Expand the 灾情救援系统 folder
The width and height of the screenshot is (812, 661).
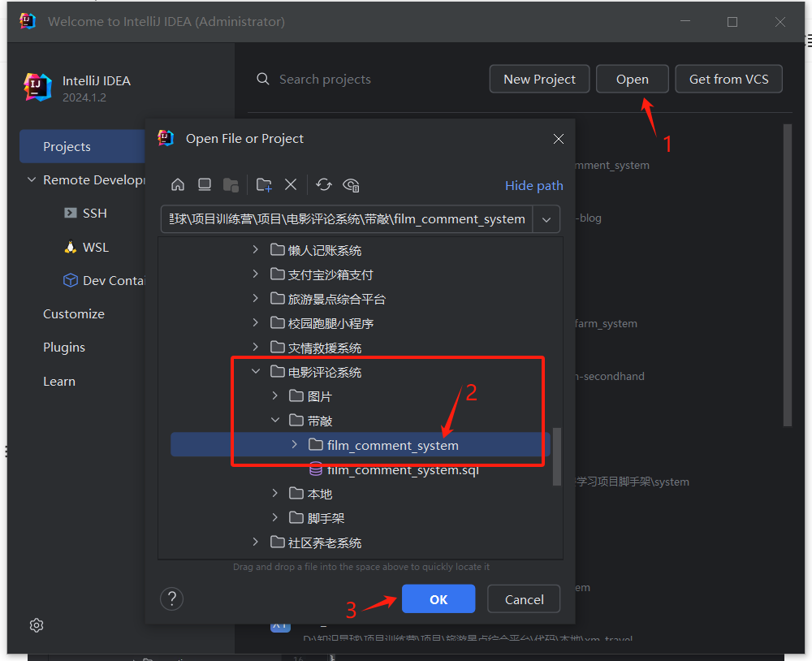click(255, 347)
